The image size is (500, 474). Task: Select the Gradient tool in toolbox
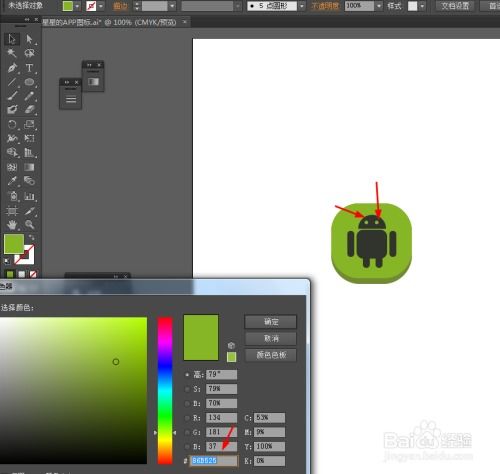click(29, 167)
